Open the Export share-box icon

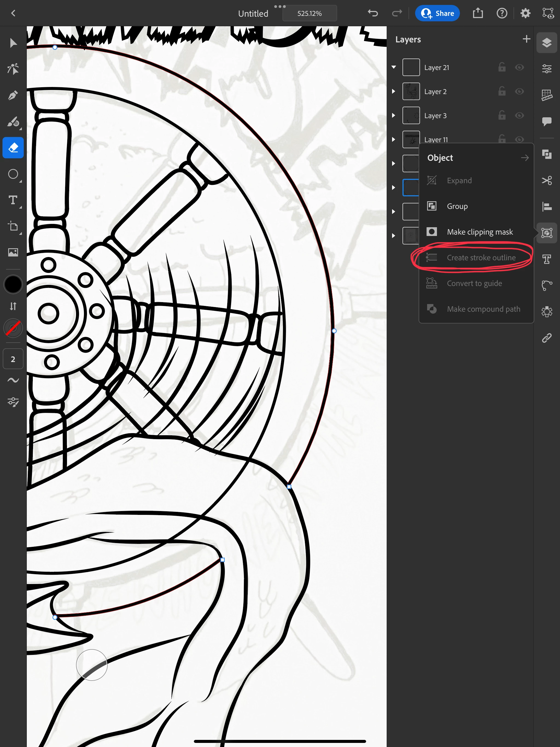(478, 13)
